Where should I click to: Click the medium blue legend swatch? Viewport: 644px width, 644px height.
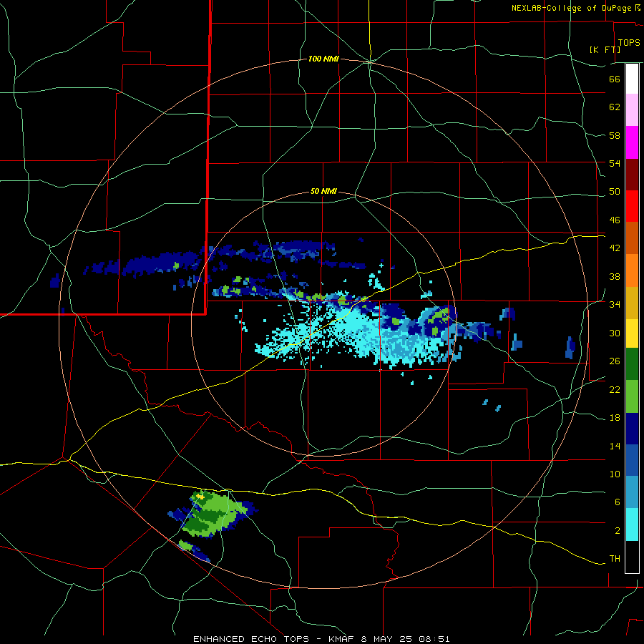632,460
